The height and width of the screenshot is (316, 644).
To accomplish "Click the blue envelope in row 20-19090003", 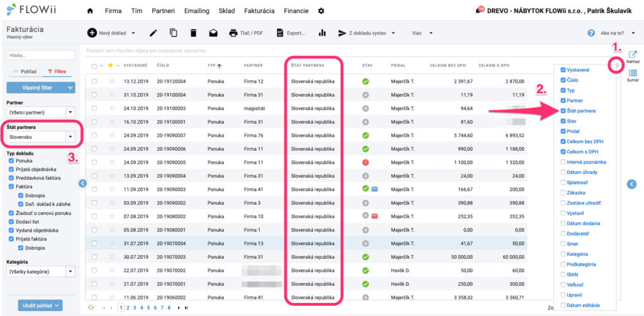I will point(375,188).
